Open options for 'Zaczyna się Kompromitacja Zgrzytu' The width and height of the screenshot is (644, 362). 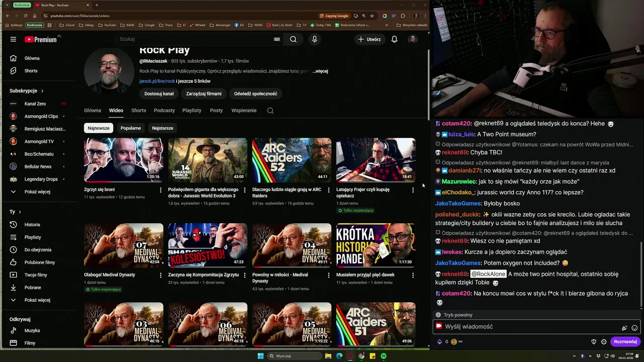coord(245,276)
